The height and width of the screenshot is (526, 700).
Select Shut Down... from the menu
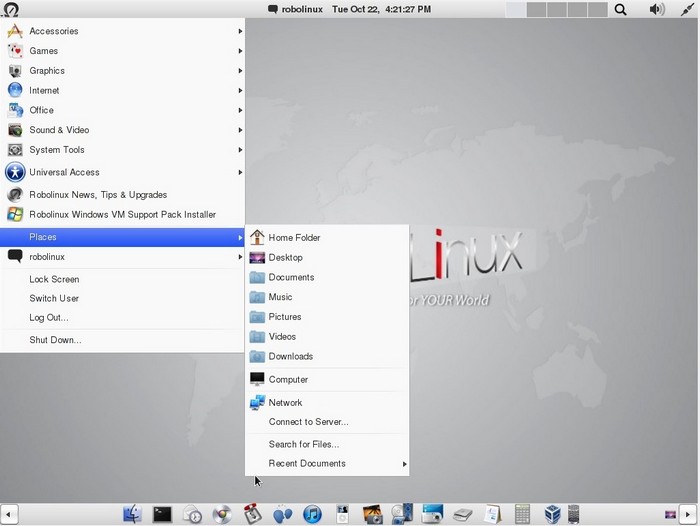click(x=122, y=340)
